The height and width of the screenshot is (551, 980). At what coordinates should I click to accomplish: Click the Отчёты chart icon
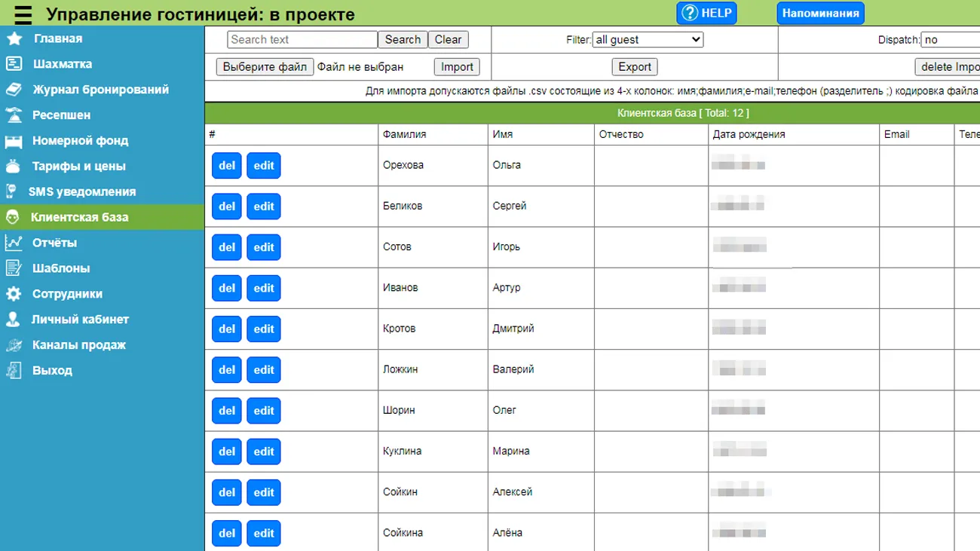14,243
